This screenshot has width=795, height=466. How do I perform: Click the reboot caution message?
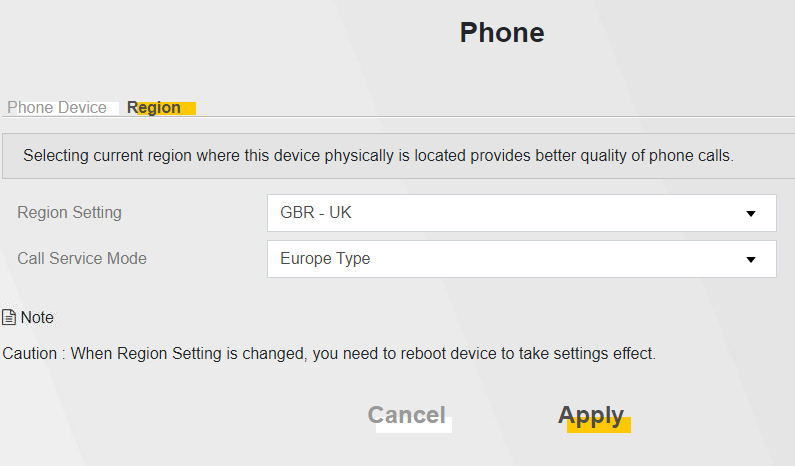click(329, 353)
